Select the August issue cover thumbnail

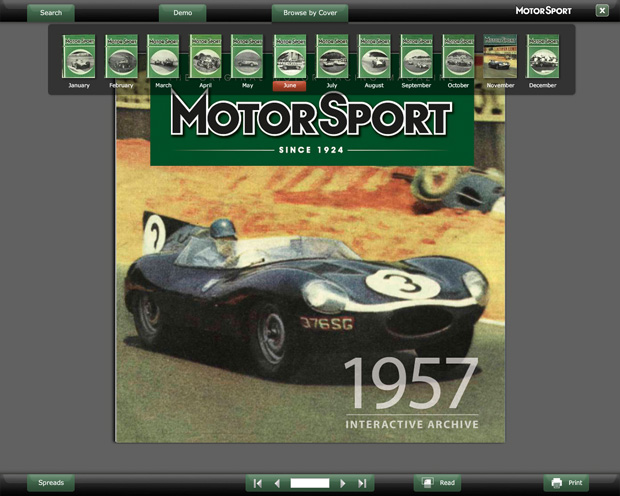[x=374, y=56]
